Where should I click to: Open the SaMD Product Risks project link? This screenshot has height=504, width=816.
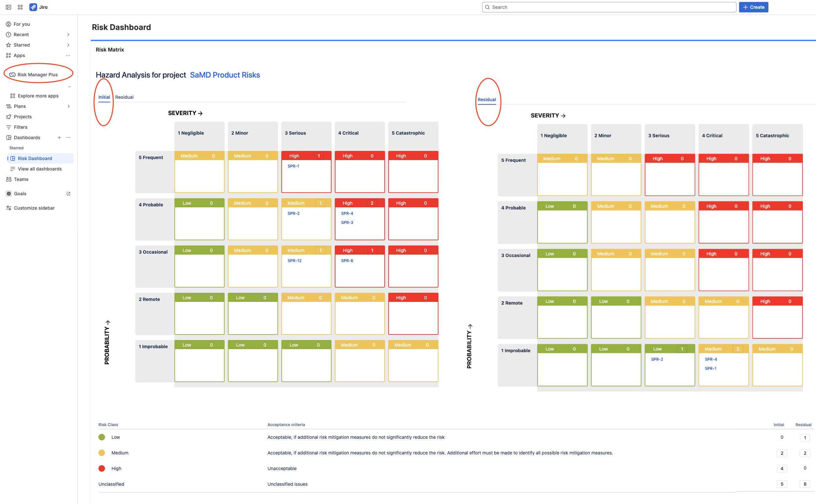click(x=225, y=75)
